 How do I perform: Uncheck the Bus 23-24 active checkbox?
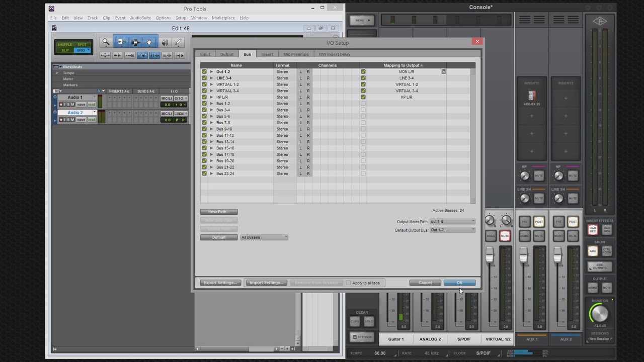coord(204,173)
